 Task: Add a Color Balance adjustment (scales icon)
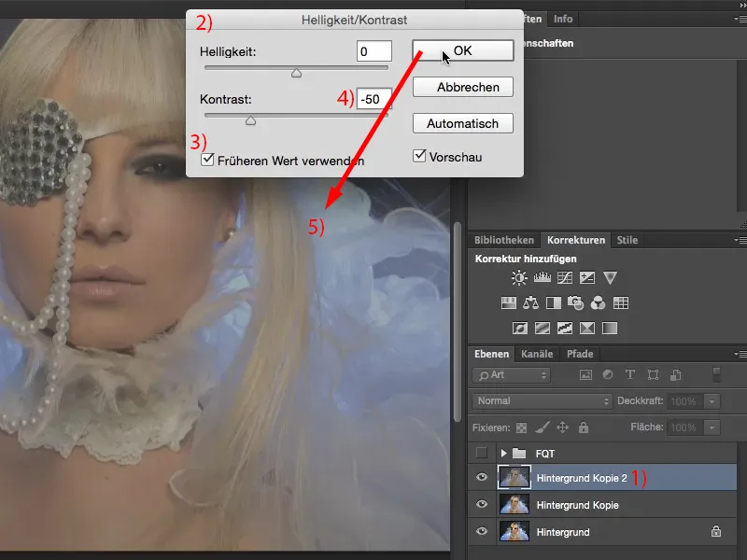pos(530,302)
